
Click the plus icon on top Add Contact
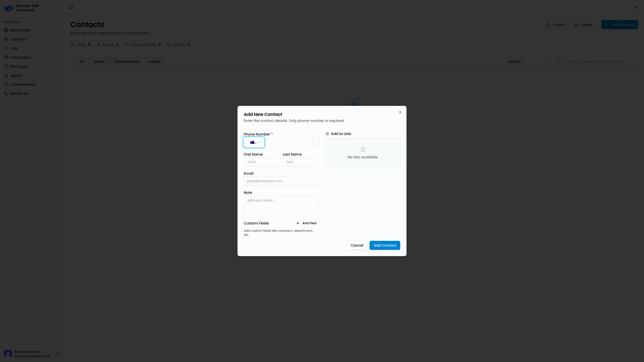[606, 25]
